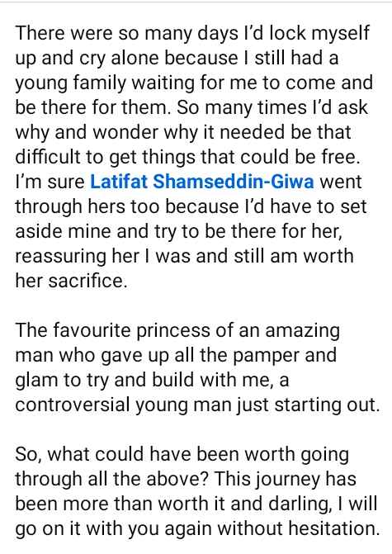
Task: Click the line 'her sacrifice.'
Action: point(71,281)
